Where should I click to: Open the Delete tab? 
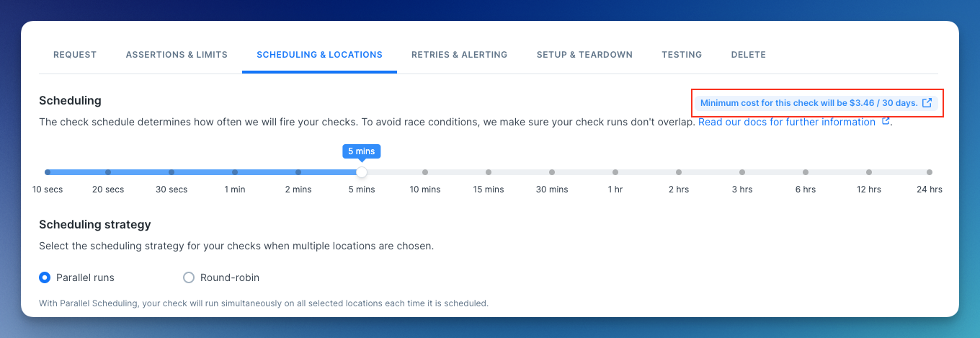[x=748, y=55]
